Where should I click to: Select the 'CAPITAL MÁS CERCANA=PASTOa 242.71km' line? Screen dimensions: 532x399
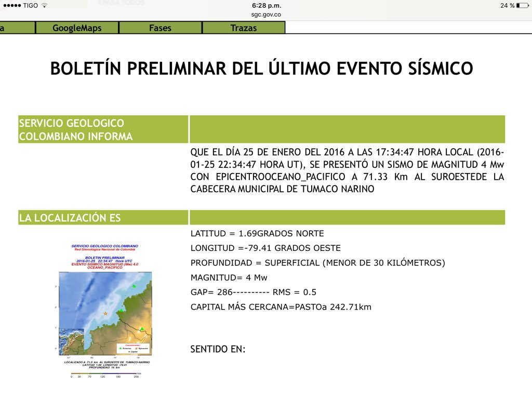281,307
